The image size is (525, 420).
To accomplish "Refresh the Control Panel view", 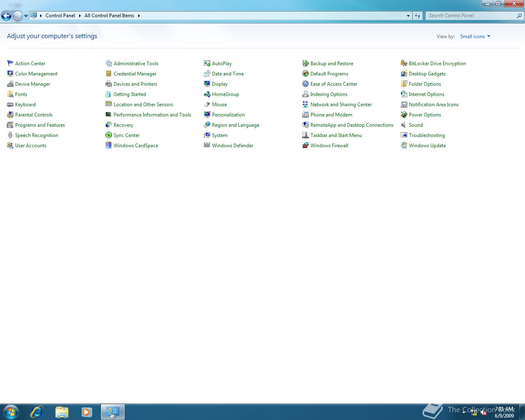I will [418, 16].
